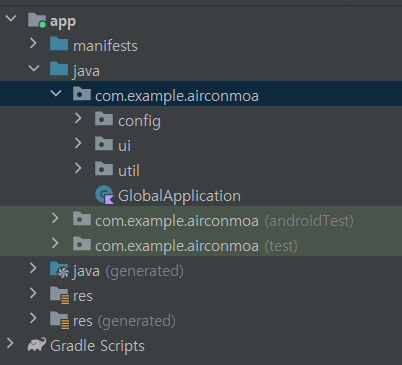Collapse the selected com.example.airconmoa package
The image size is (402, 365).
click(x=56, y=93)
